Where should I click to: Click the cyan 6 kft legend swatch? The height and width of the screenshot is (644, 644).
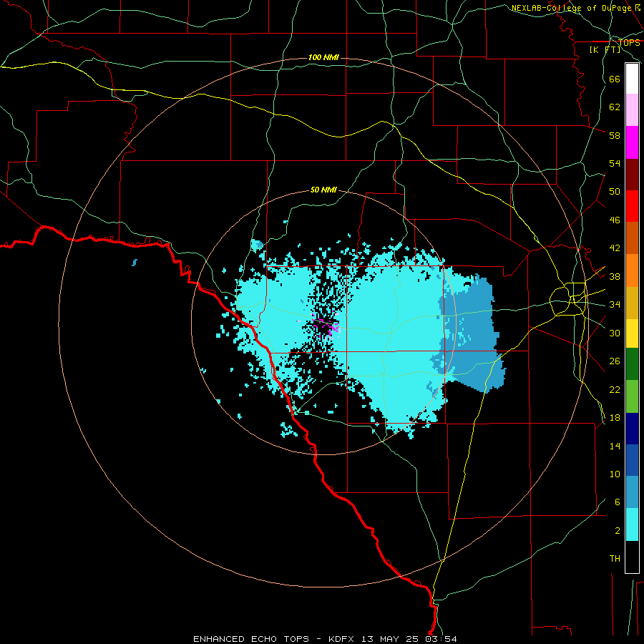point(632,525)
